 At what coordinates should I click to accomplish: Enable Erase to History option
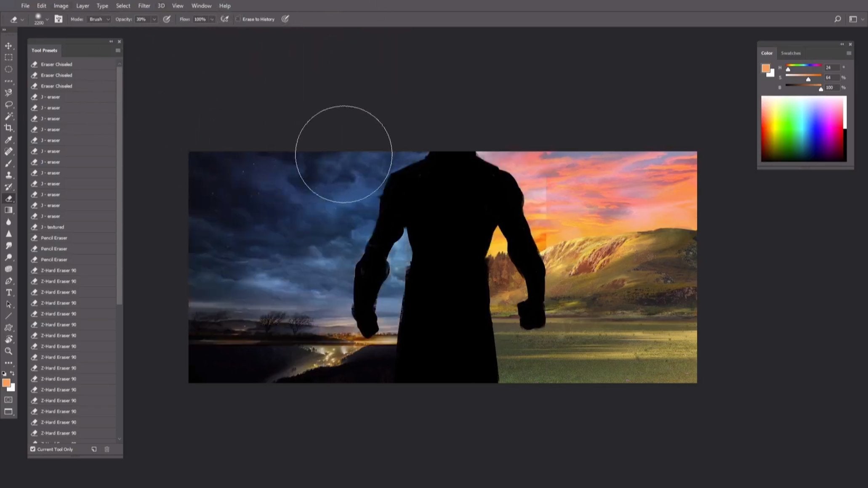238,19
